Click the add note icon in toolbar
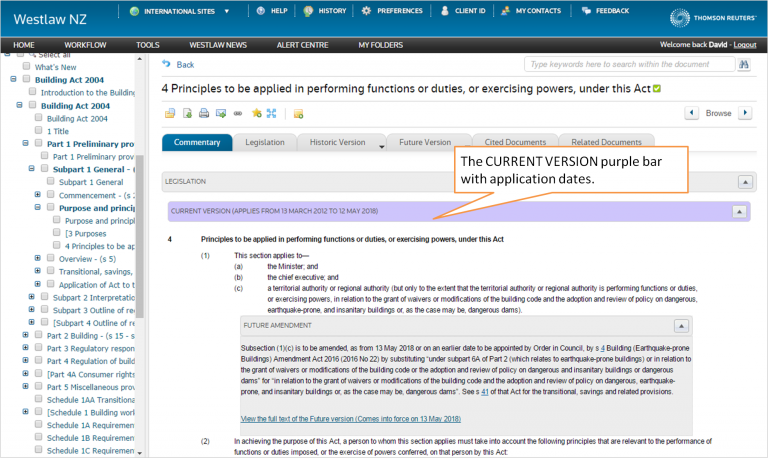 click(298, 114)
